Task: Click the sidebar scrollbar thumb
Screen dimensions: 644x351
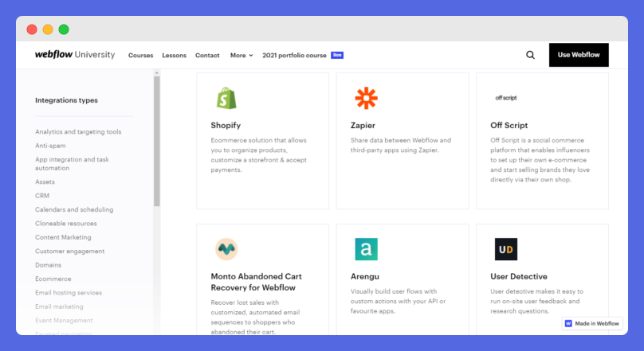Action: [x=156, y=141]
